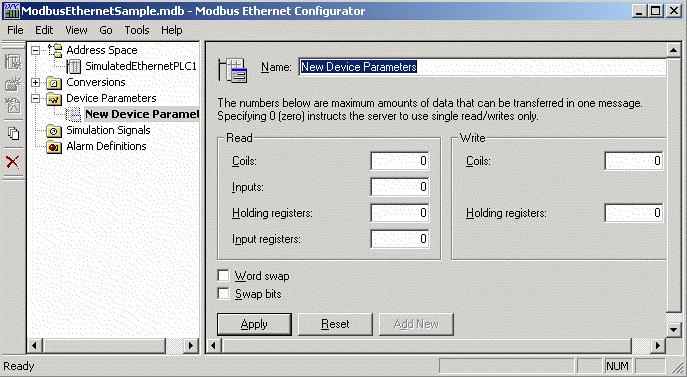Click the Conversions folder icon

pyautogui.click(x=54, y=82)
